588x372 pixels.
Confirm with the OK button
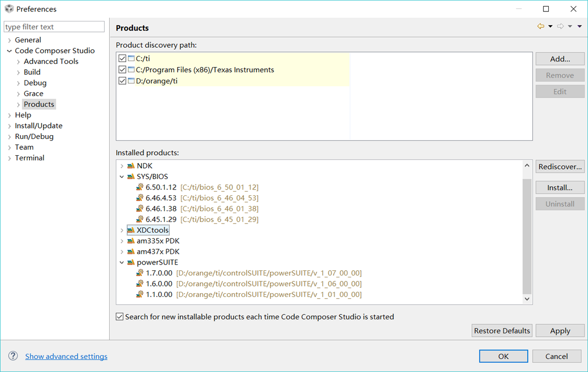503,356
